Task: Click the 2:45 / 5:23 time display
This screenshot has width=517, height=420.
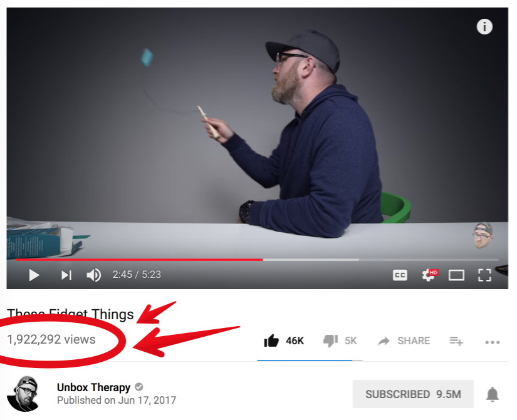Action: pyautogui.click(x=137, y=275)
